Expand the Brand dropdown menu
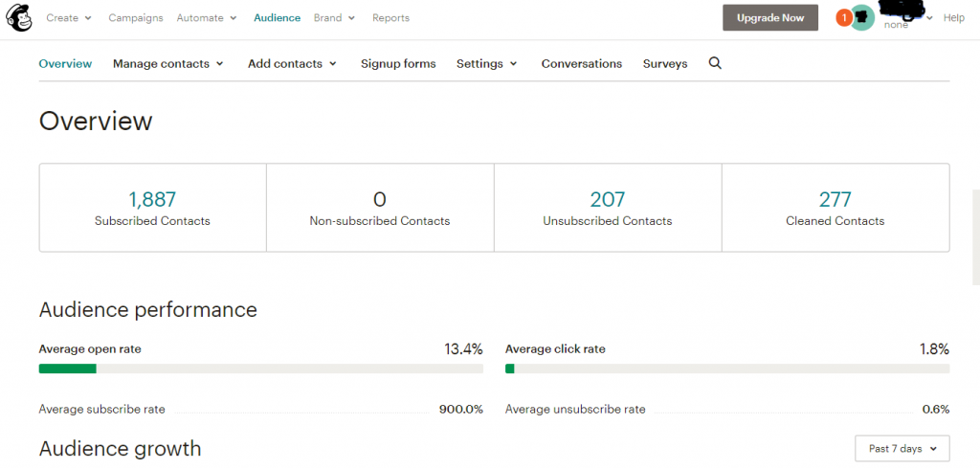Viewport: 980px width, 469px height. pos(334,18)
